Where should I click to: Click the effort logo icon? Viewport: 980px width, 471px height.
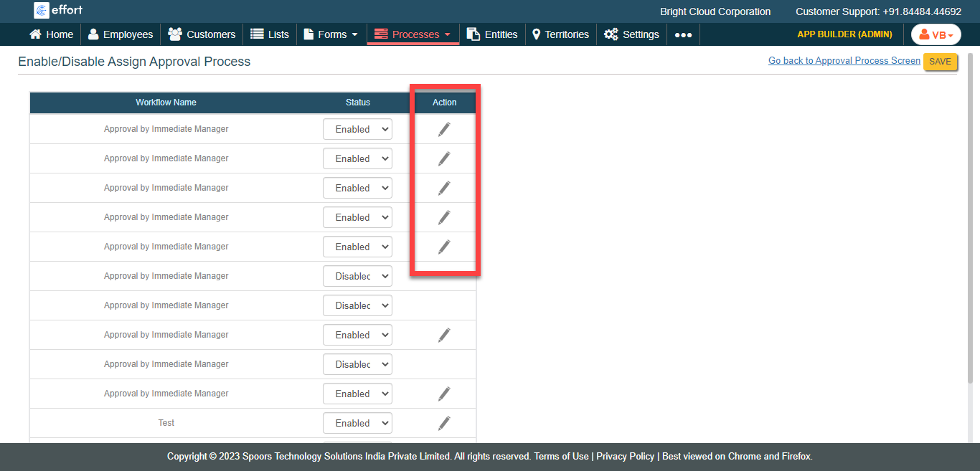click(x=42, y=10)
